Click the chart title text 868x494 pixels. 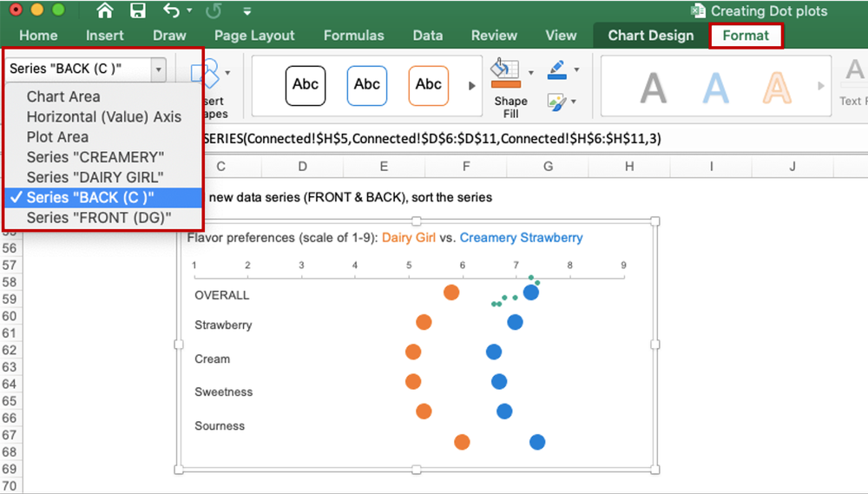(385, 238)
